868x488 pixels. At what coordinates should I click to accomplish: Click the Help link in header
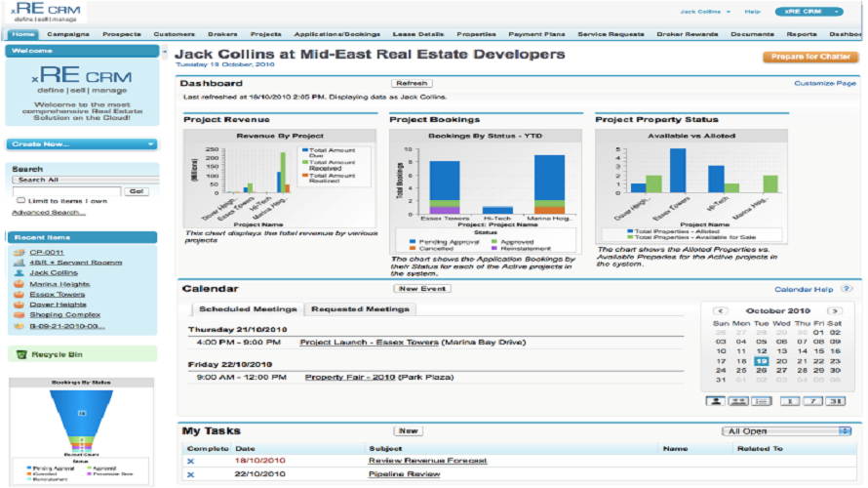752,12
